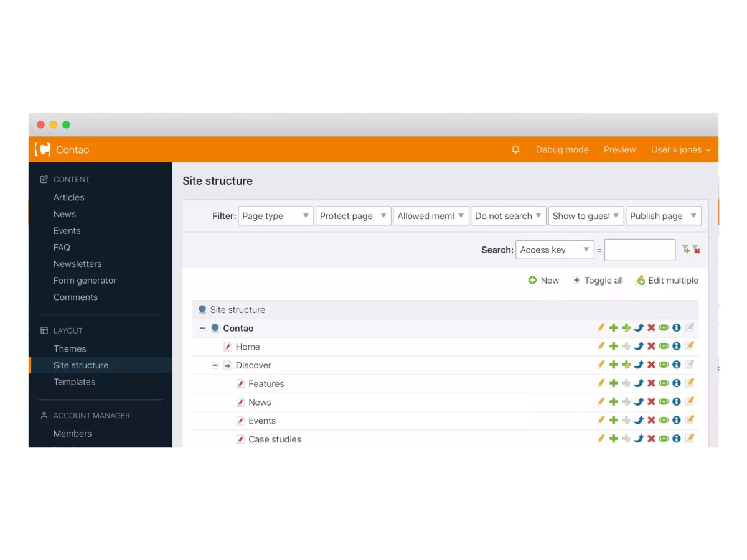Viewport: 747px width, 560px height.
Task: Click the reset filter icon beside search
Action: [696, 250]
